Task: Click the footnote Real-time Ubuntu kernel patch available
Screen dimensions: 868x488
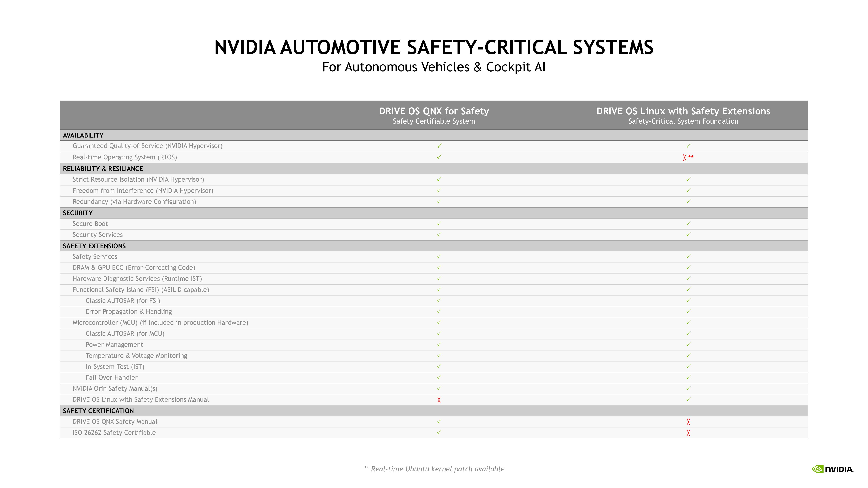Action: (434, 469)
